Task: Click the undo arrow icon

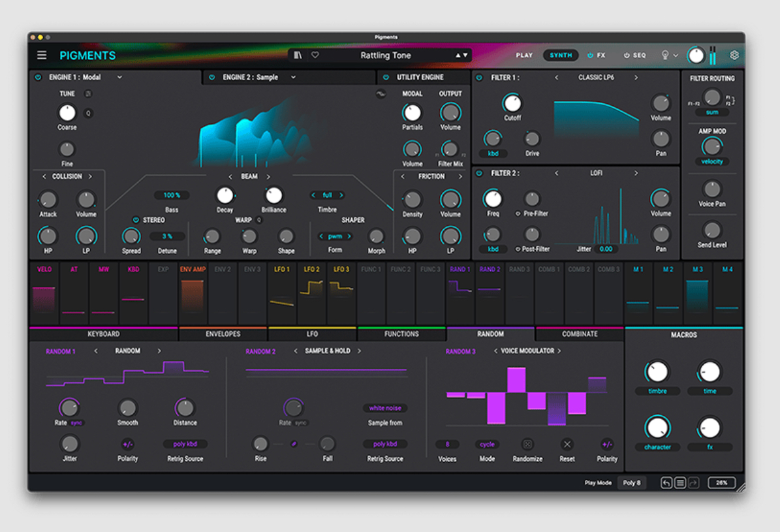Action: (666, 483)
